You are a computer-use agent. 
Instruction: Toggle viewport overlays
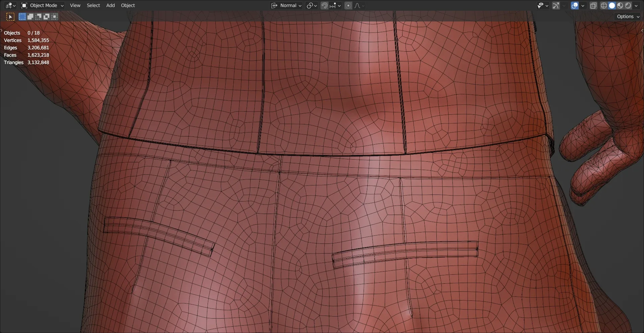(x=575, y=5)
